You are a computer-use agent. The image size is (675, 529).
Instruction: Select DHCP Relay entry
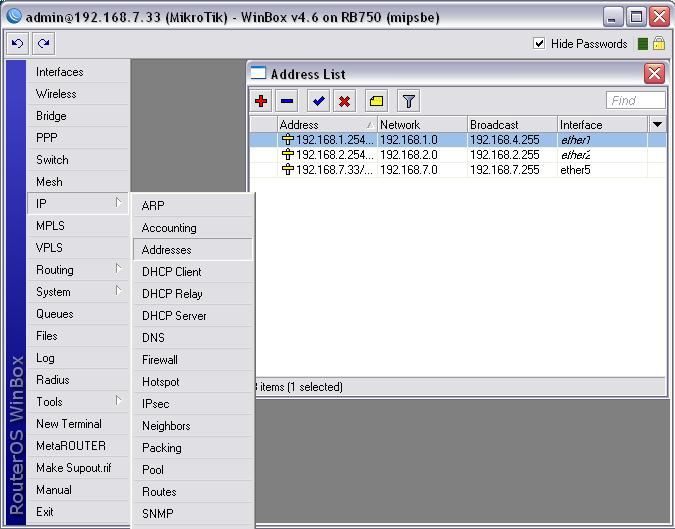click(x=193, y=294)
